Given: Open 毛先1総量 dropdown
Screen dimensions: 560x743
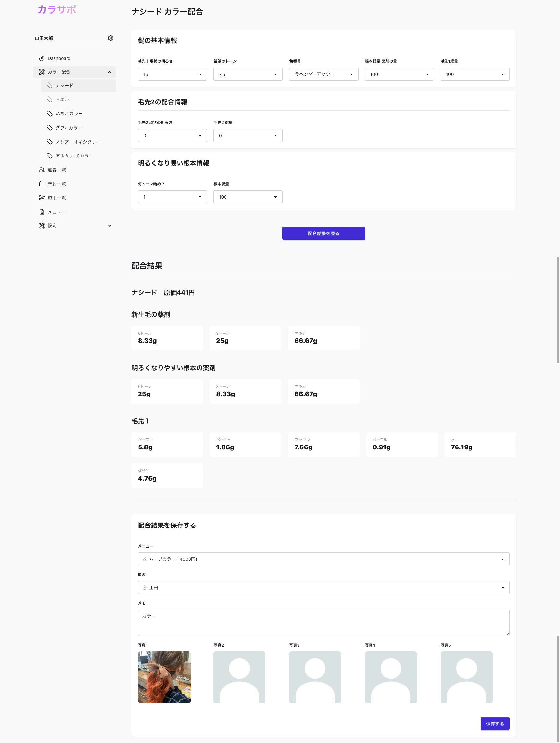Looking at the screenshot, I should [475, 74].
